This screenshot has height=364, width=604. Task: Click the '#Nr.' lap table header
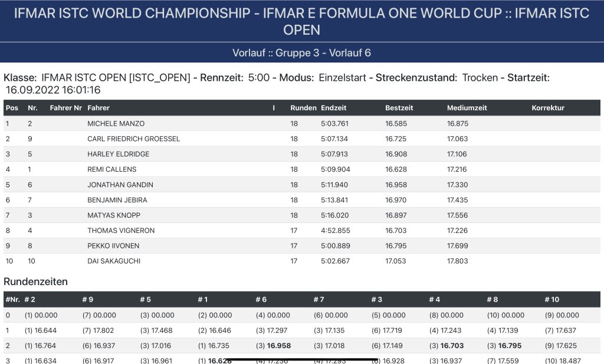[13, 299]
